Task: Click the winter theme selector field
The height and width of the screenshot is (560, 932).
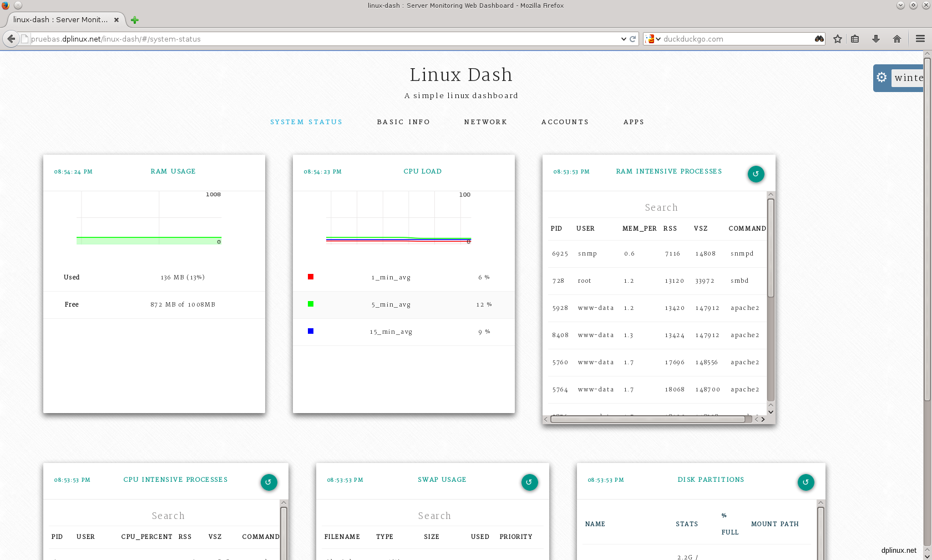Action: 908,78
